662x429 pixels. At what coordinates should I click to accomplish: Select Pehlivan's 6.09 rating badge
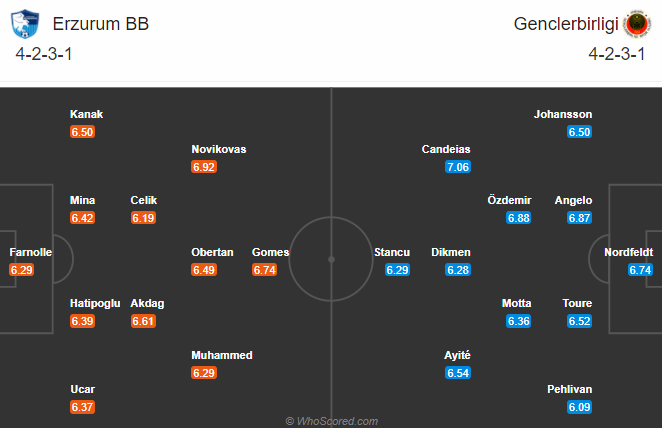pos(579,407)
